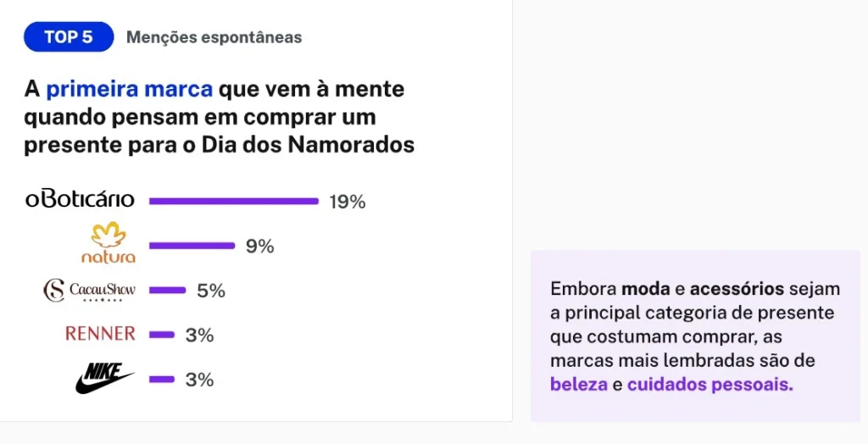The height and width of the screenshot is (444, 868).
Task: Click the Nike swoosh logo
Action: point(104,379)
